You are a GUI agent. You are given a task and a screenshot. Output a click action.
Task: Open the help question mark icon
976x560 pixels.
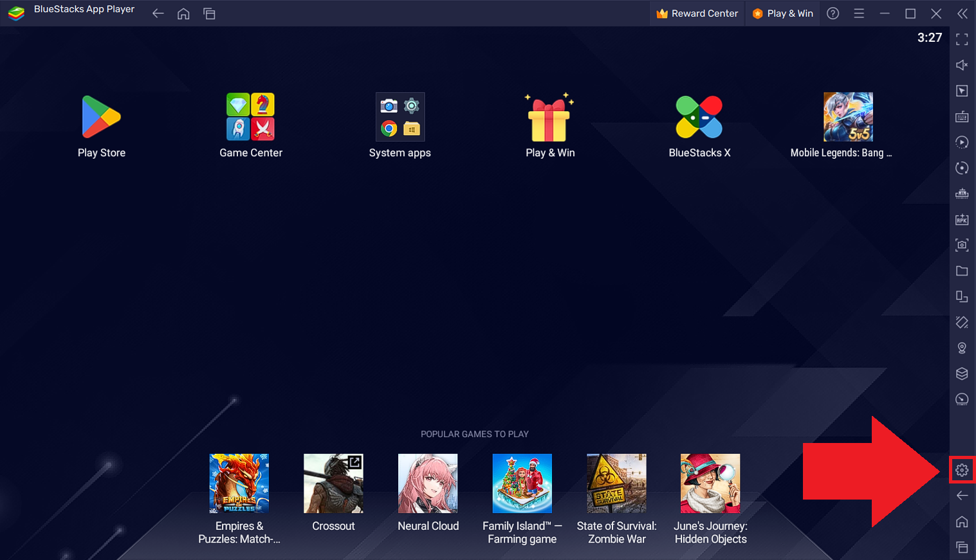pos(833,14)
